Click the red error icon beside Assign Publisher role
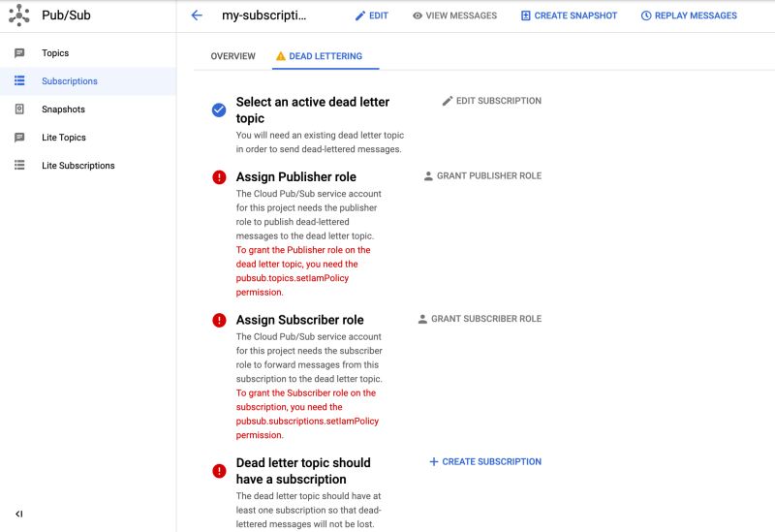Viewport: 775px width, 532px height. [219, 177]
